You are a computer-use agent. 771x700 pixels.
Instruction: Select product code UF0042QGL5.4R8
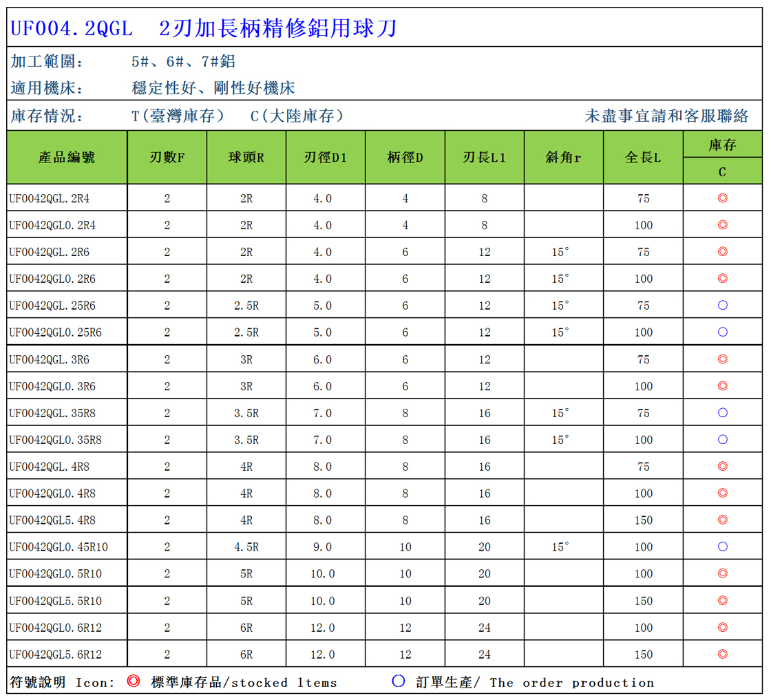[52, 520]
